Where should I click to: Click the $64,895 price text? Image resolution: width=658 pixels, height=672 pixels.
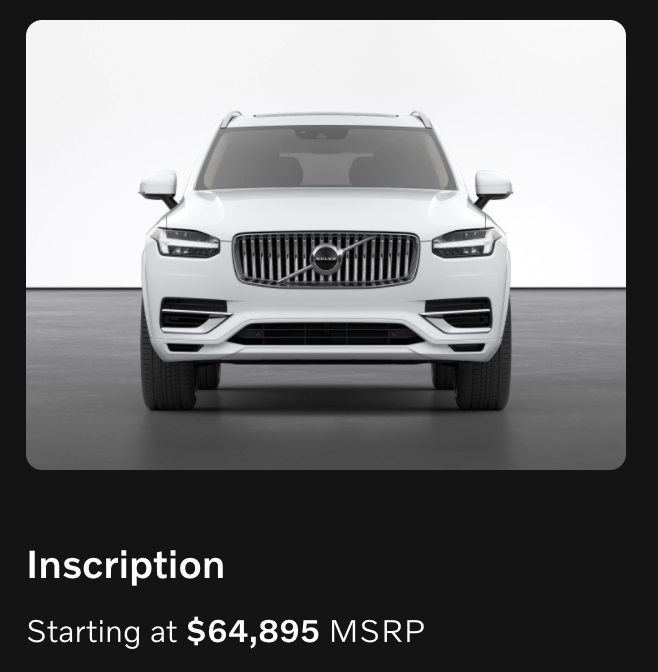253,631
